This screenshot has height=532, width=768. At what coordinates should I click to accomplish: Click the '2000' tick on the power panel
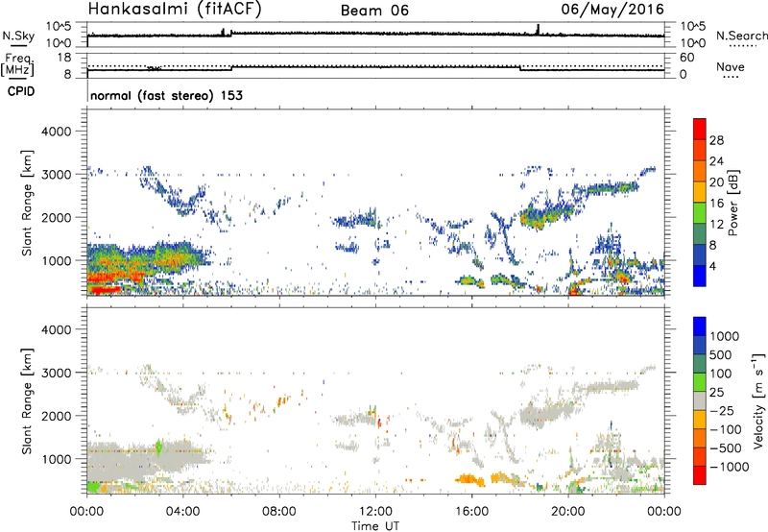click(x=57, y=217)
